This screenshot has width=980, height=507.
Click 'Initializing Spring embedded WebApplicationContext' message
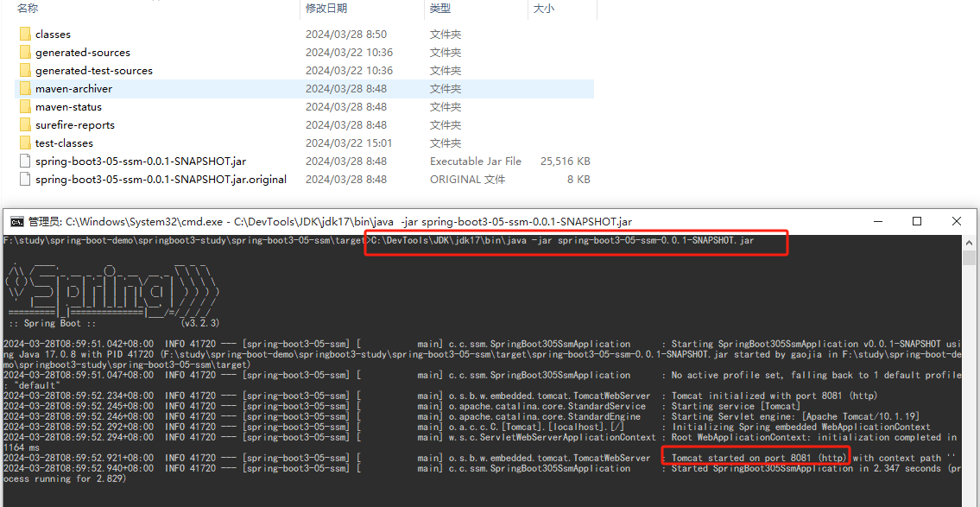pyautogui.click(x=801, y=427)
